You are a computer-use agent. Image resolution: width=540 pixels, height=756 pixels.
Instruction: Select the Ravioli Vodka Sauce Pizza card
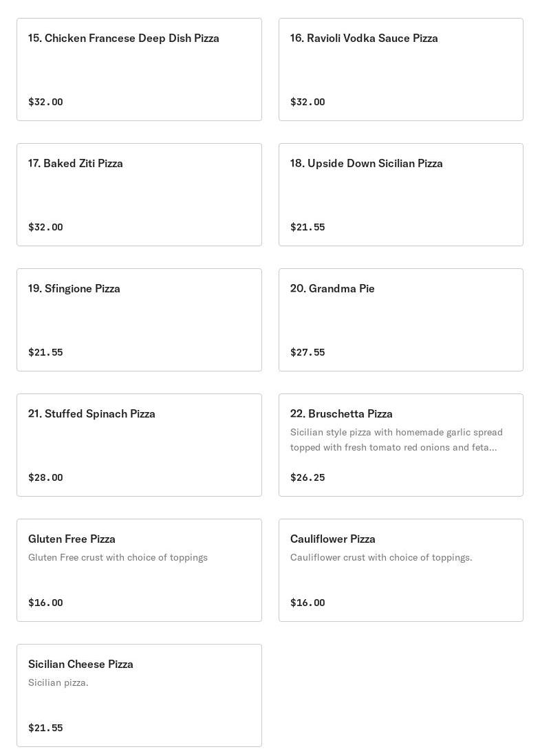400,69
